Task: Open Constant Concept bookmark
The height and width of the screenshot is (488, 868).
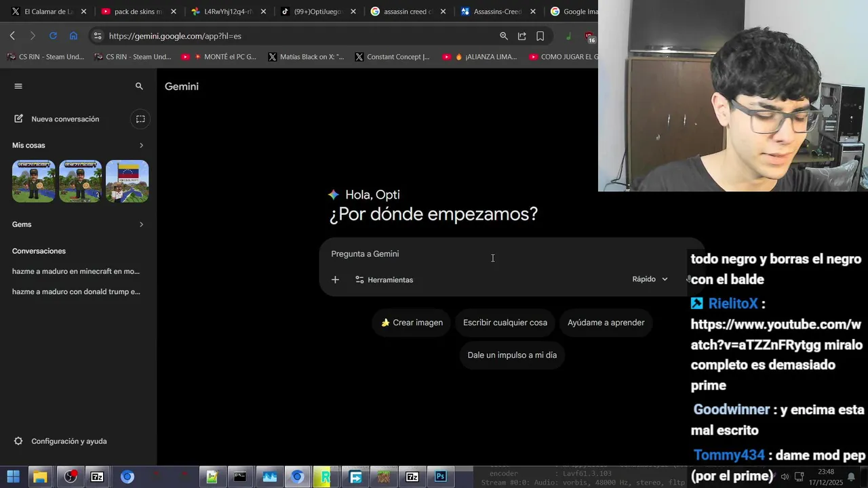Action: (392, 57)
